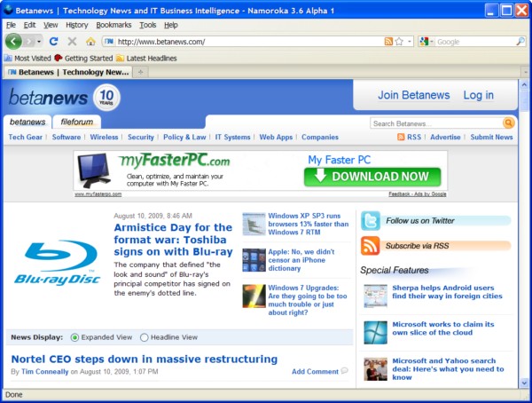
Task: Open the Web Apps section
Action: 276,137
